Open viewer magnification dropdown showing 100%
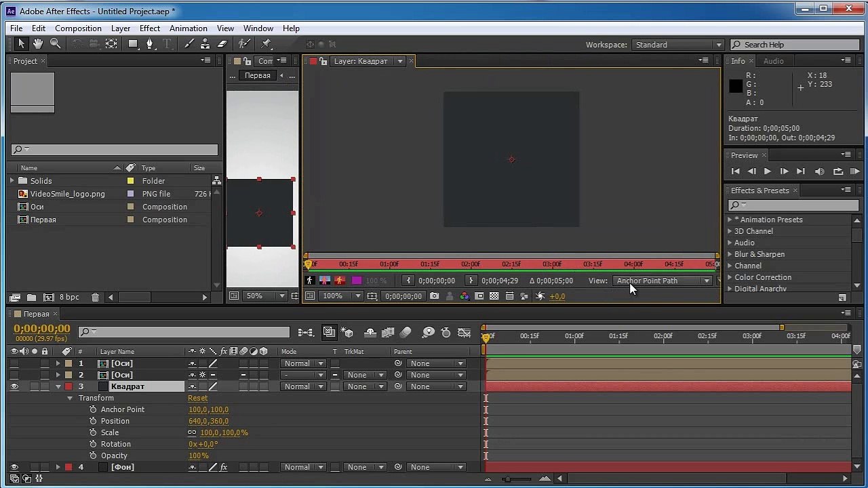The width and height of the screenshot is (868, 488). [x=342, y=296]
